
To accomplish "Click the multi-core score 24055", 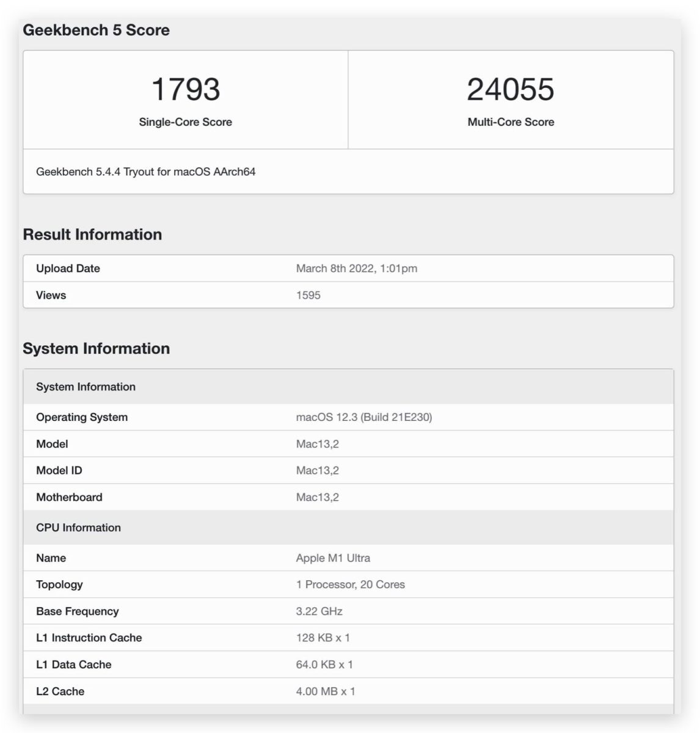I will tap(511, 89).
